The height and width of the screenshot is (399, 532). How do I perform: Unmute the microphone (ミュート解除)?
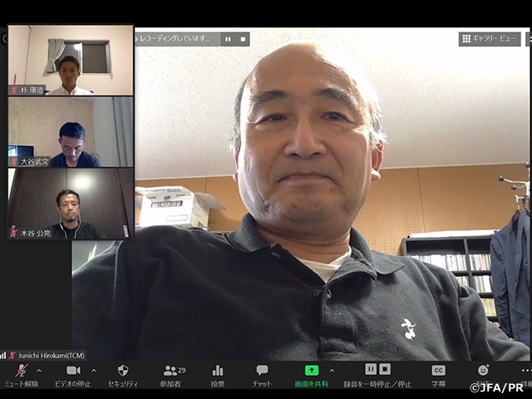[21, 371]
